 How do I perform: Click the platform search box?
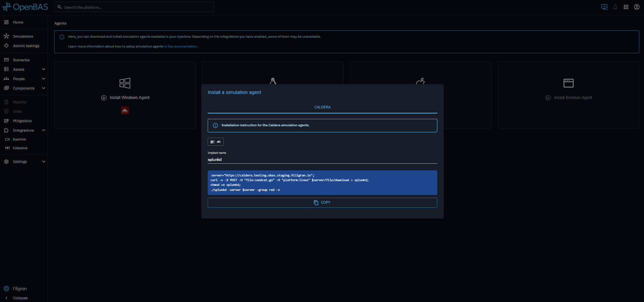point(135,7)
